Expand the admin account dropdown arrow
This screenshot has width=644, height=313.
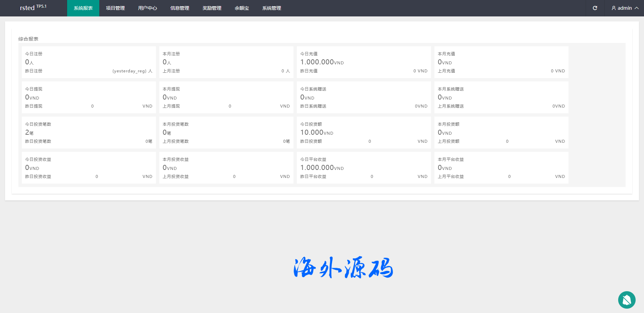coord(637,8)
